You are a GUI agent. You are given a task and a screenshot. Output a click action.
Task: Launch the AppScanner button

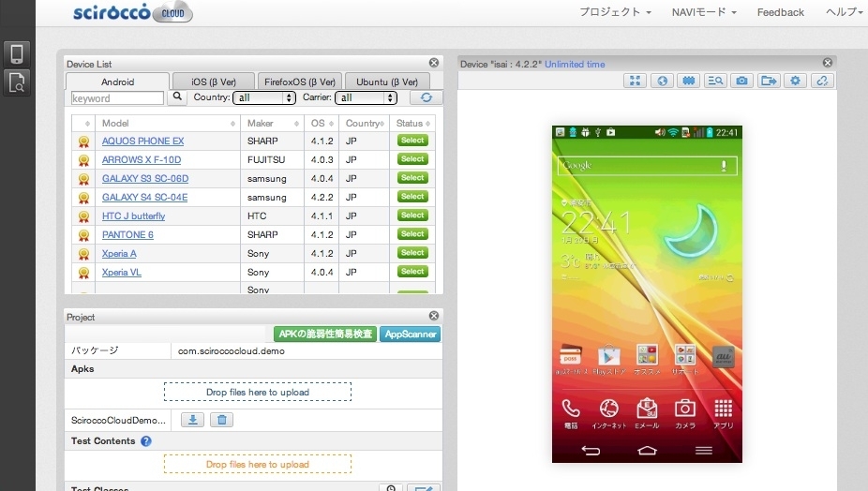[411, 334]
